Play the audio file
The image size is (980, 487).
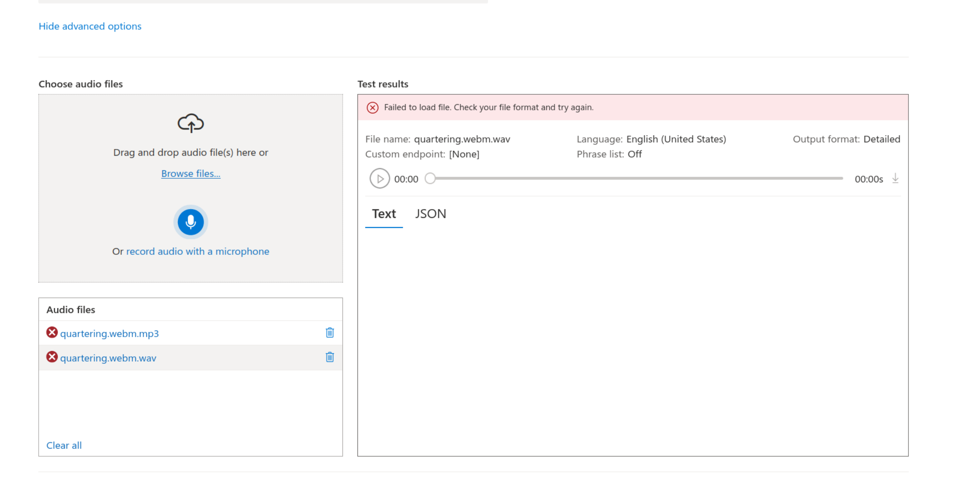[380, 178]
